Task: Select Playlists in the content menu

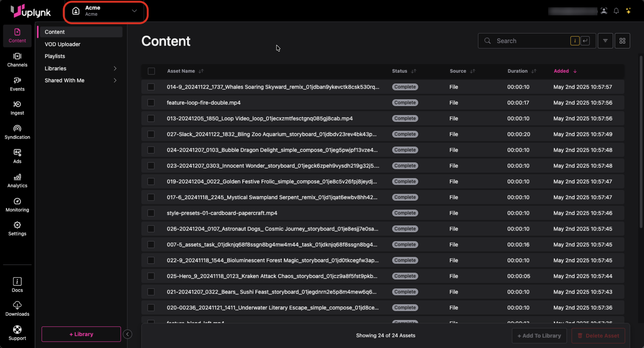Action: 55,56
